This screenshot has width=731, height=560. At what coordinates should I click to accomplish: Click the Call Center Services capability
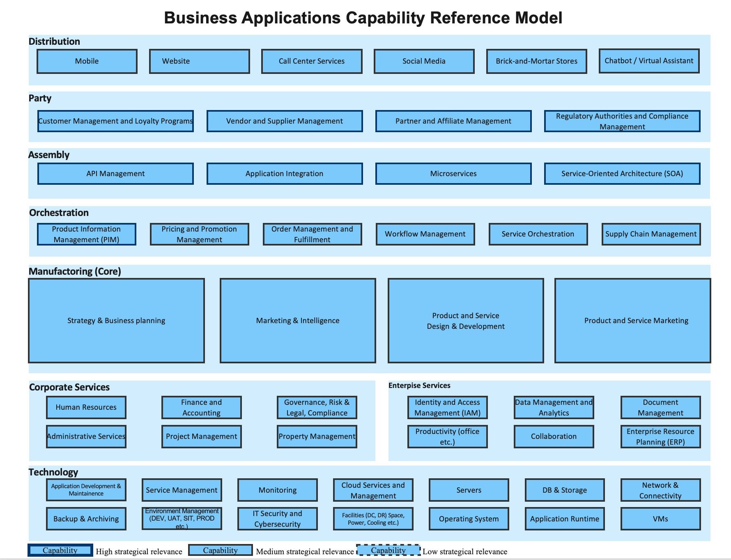click(x=312, y=61)
